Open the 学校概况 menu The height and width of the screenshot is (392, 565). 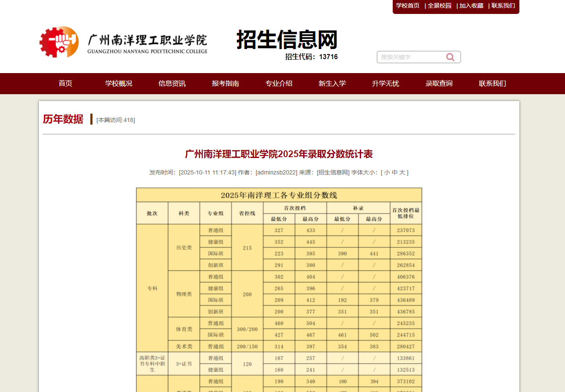click(x=119, y=84)
